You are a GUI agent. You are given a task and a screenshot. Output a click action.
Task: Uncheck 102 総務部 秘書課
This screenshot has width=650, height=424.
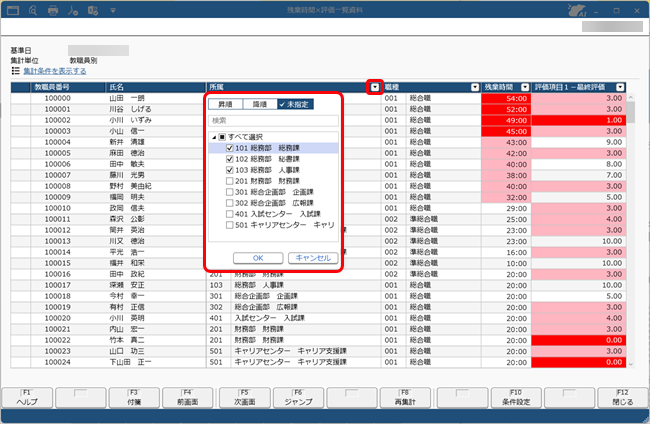pyautogui.click(x=229, y=159)
